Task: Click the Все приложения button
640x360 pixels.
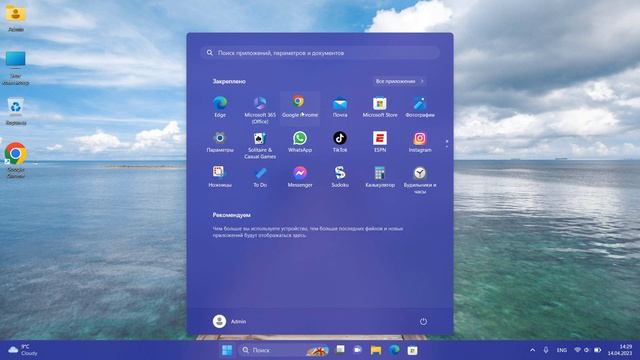Action: [x=399, y=81]
